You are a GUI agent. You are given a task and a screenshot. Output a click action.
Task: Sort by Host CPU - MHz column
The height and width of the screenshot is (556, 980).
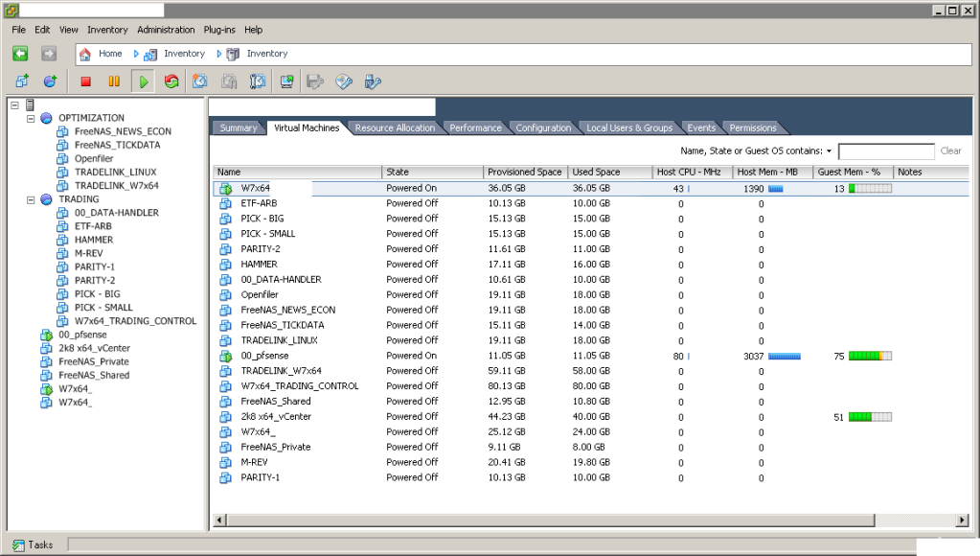pos(692,172)
